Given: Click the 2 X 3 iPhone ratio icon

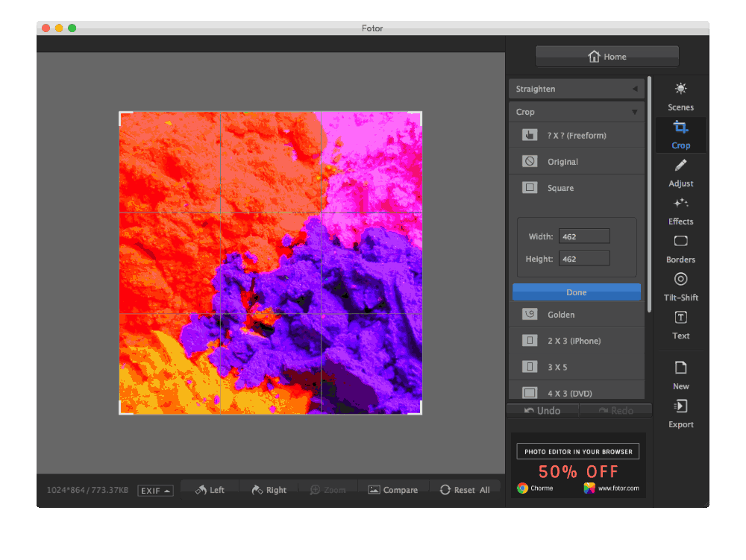Looking at the screenshot, I should (x=530, y=340).
